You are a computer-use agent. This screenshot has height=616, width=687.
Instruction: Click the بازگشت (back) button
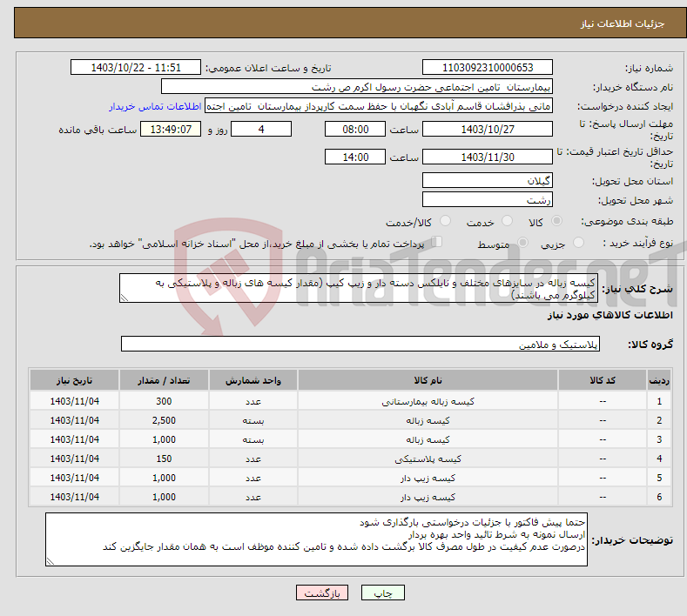click(x=322, y=593)
